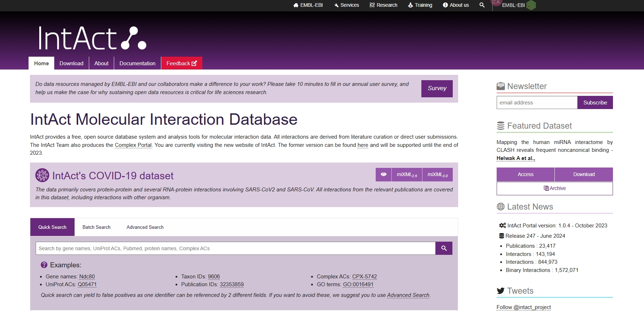Screen dimensions: 644x314
Task: Click the Survey button
Action: pyautogui.click(x=437, y=88)
